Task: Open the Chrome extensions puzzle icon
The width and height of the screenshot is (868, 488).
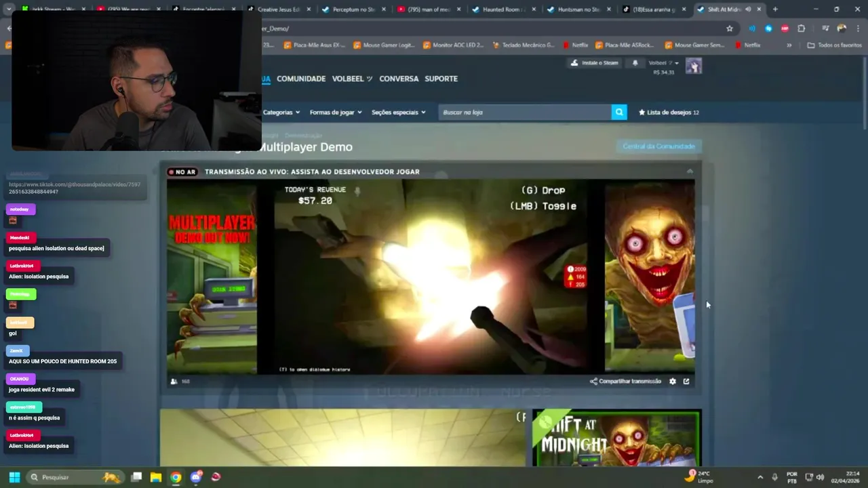Action: pos(802,28)
